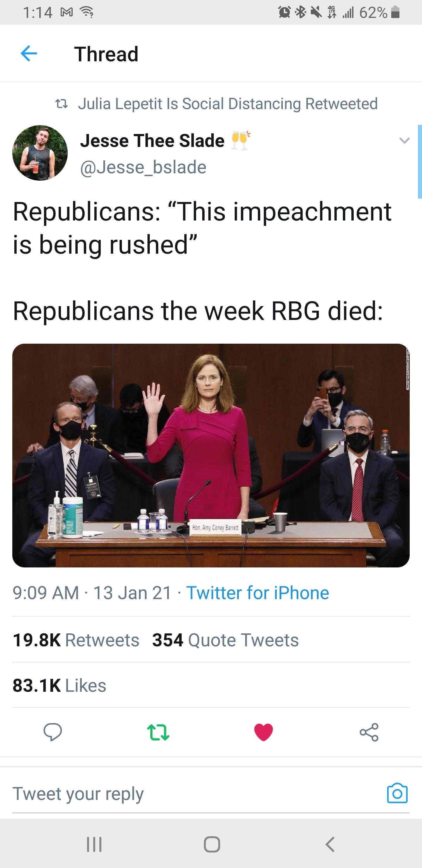View the 354 Quote Tweets list

(225, 640)
